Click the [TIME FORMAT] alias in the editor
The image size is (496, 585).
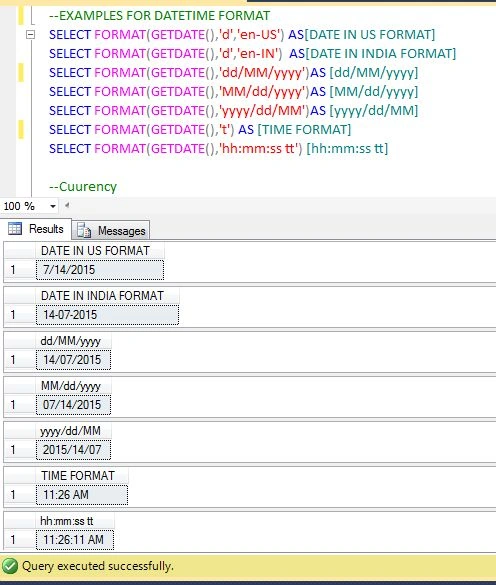[304, 130]
